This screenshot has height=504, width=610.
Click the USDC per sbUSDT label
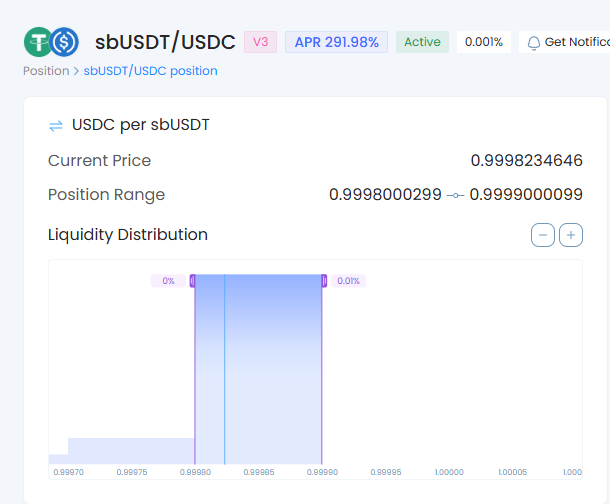[x=140, y=125]
